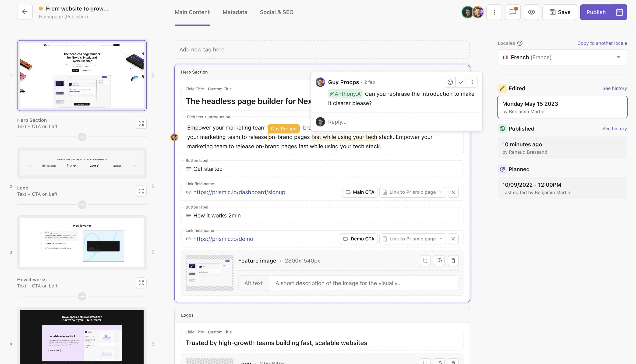Click the Save button
This screenshot has width=636, height=364.
559,12
